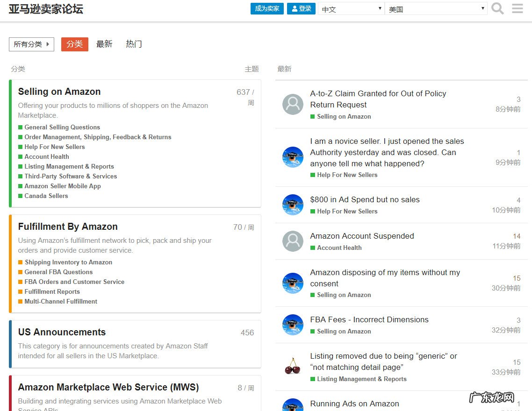Click avatar beside Amazon disposing of my items
The height and width of the screenshot is (411, 532).
click(x=293, y=283)
